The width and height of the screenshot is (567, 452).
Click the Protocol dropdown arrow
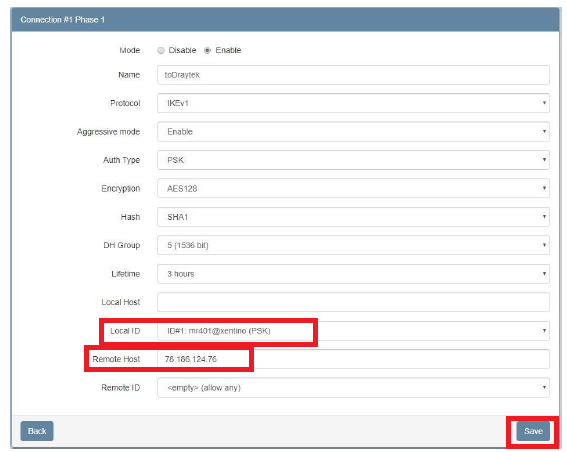point(544,103)
